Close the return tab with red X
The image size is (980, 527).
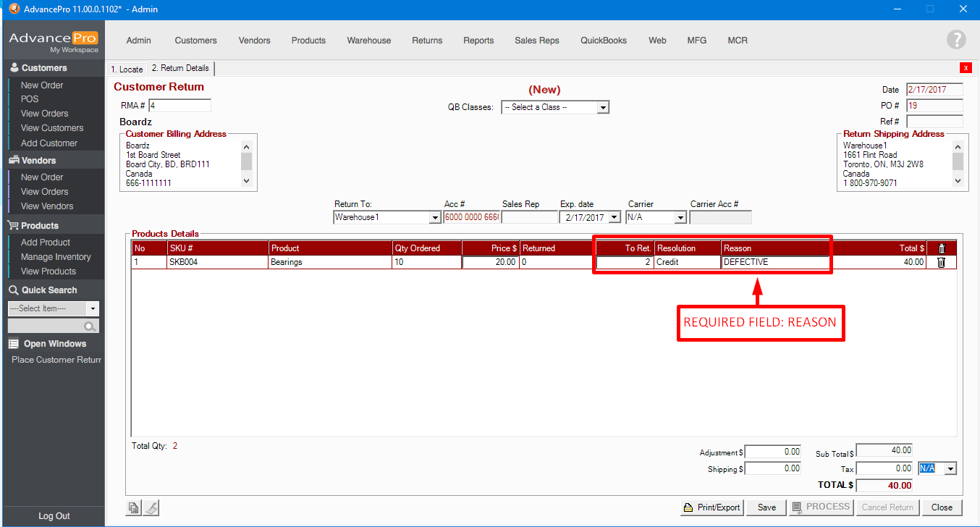[x=966, y=68]
